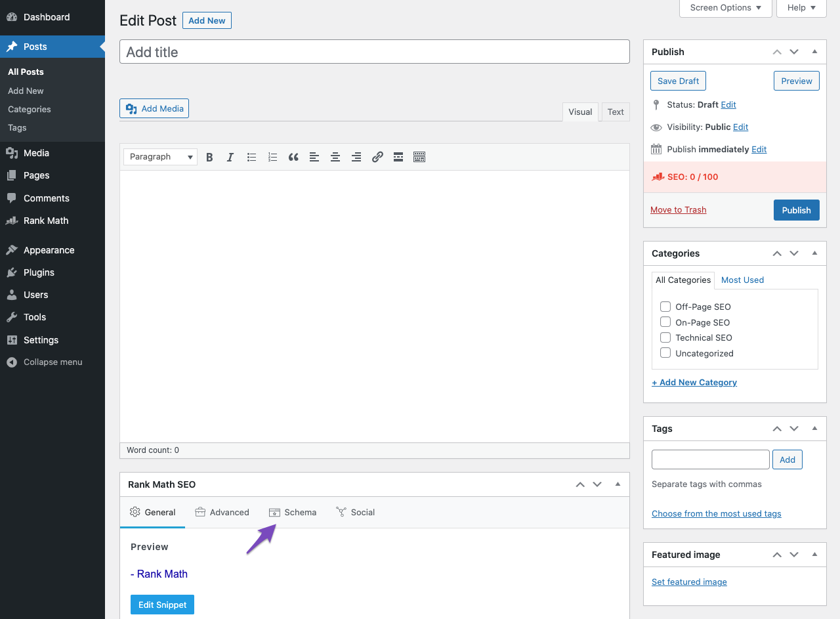This screenshot has height=619, width=840.
Task: Toggle the Publish panel collapse triangle
Action: click(814, 52)
